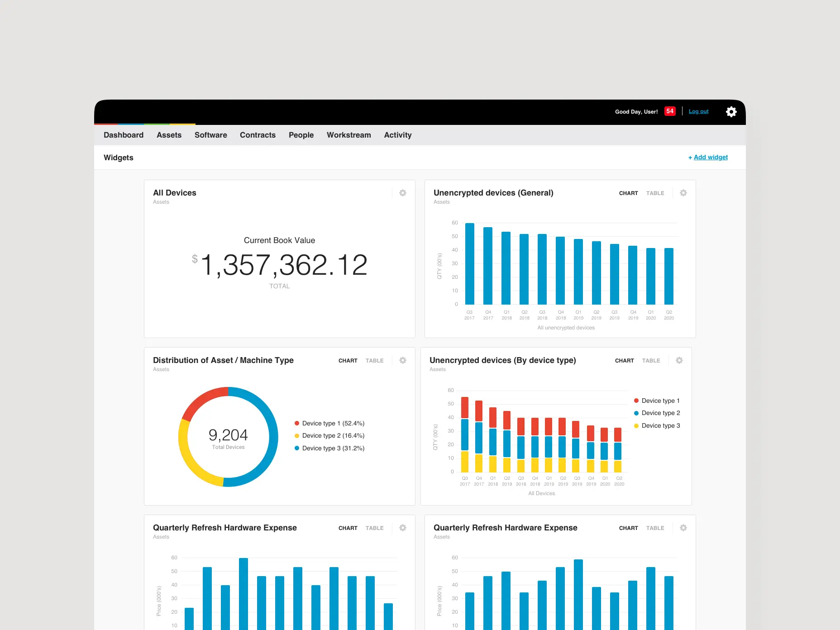Hide the Device type 1 series via legend
The height and width of the screenshot is (630, 840).
[658, 401]
